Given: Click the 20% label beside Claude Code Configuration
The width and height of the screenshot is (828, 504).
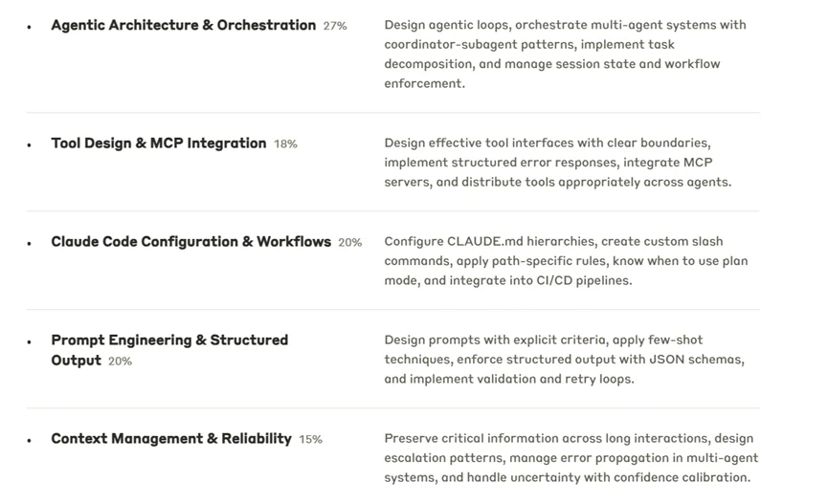Looking at the screenshot, I should (x=350, y=243).
